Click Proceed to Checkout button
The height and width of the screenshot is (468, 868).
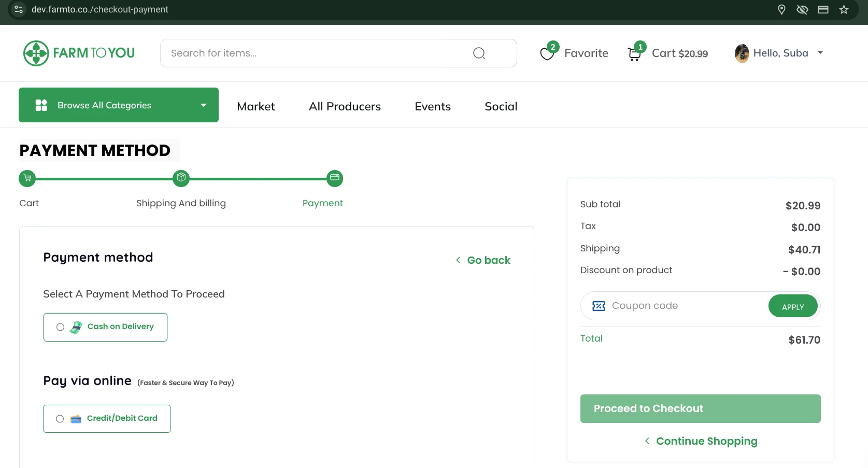[x=700, y=408]
